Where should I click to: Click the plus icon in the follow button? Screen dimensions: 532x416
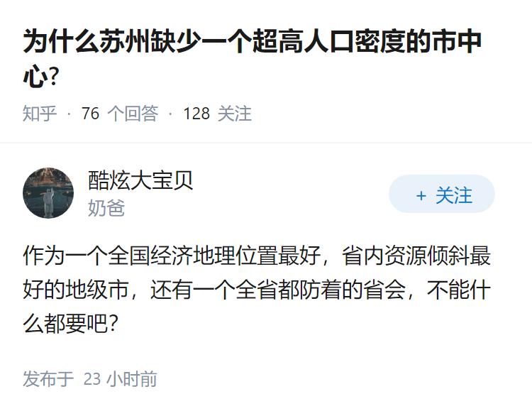(421, 195)
